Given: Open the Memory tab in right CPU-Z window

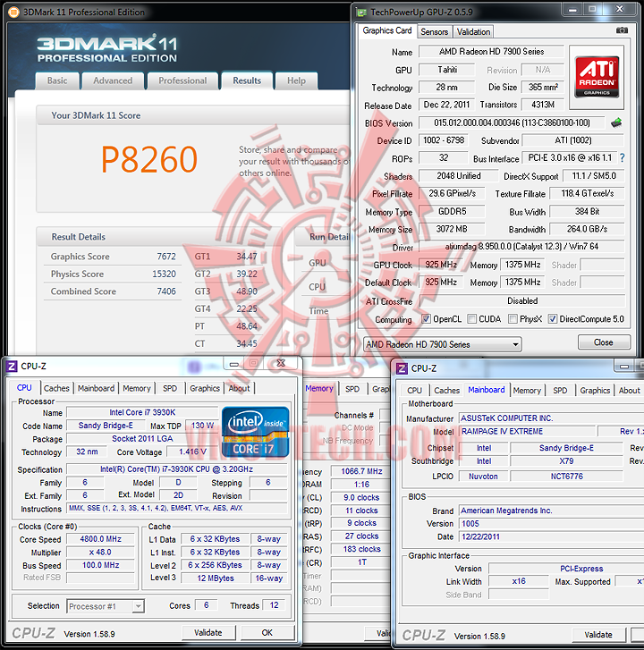Looking at the screenshot, I should [x=527, y=391].
